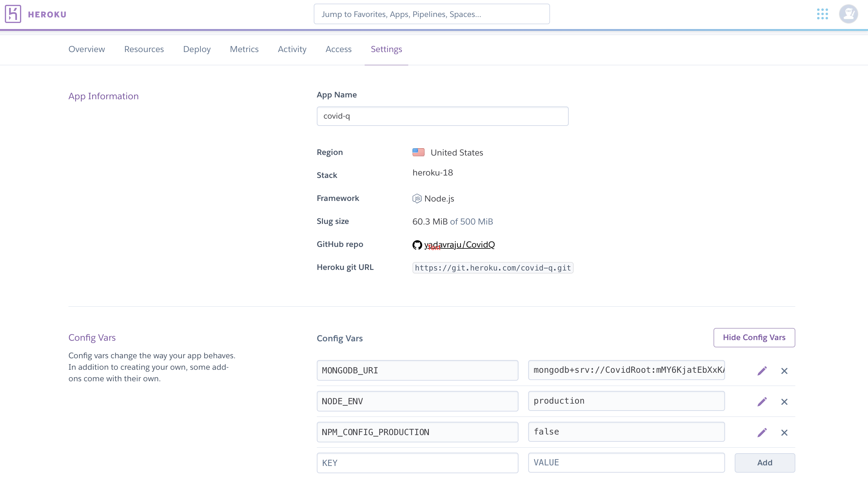Click 'Config vars change the way your app behaves' text
The image size is (868, 495).
tap(152, 356)
